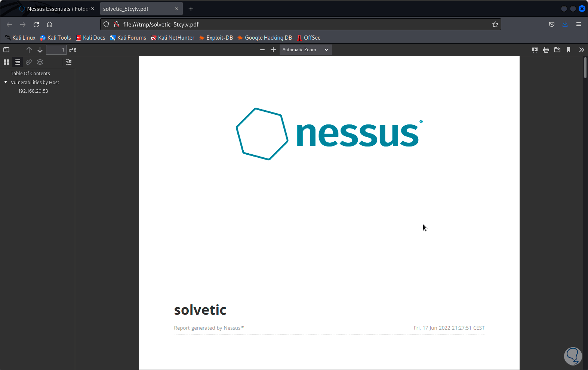Find the current outline item
This screenshot has height=370, width=588.
[x=69, y=62]
